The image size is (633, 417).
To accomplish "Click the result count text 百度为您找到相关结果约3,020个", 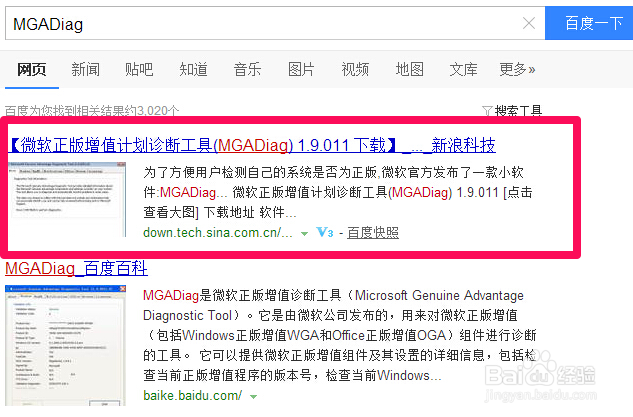I will click(x=92, y=111).
